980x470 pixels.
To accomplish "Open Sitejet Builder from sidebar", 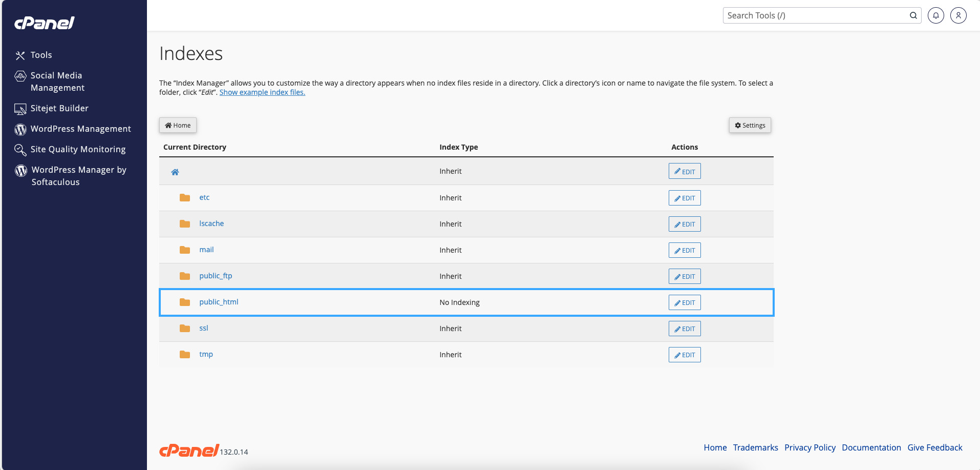I will [59, 108].
